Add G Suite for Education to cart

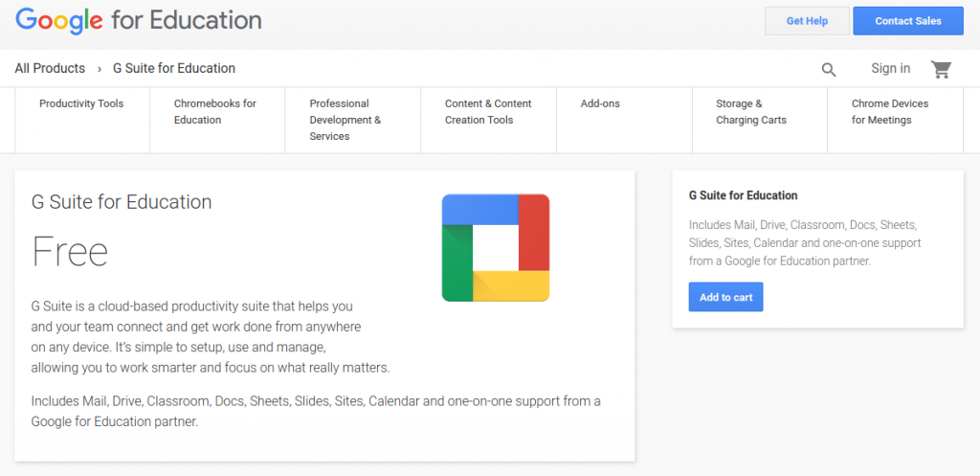725,297
